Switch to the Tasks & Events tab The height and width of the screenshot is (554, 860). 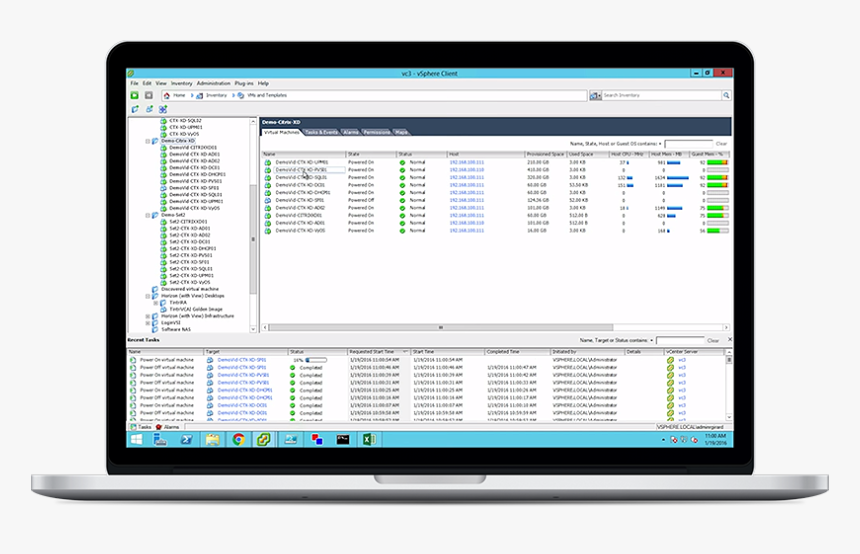[x=321, y=132]
